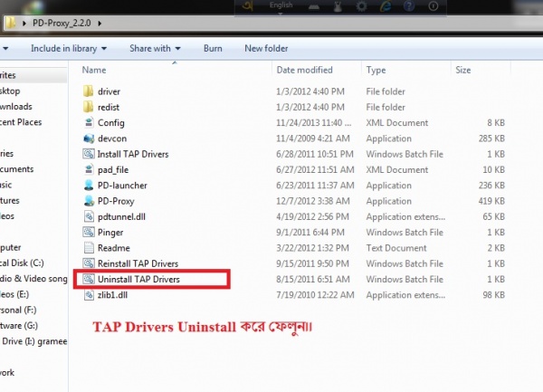
Task: Open the Videos (E:) drive in sidebar
Action: (14, 294)
